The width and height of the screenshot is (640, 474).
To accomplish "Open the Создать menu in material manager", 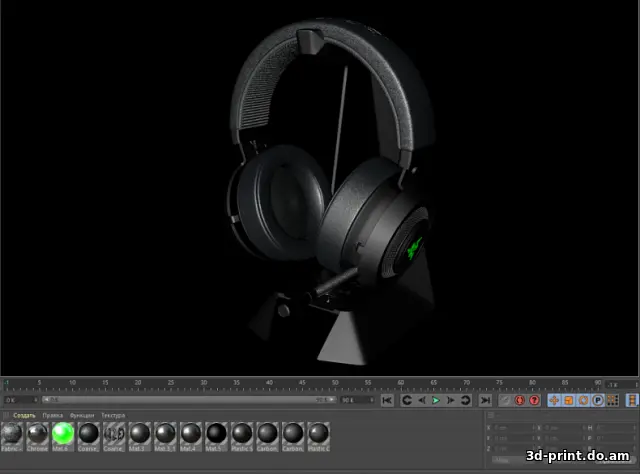I will (x=24, y=414).
